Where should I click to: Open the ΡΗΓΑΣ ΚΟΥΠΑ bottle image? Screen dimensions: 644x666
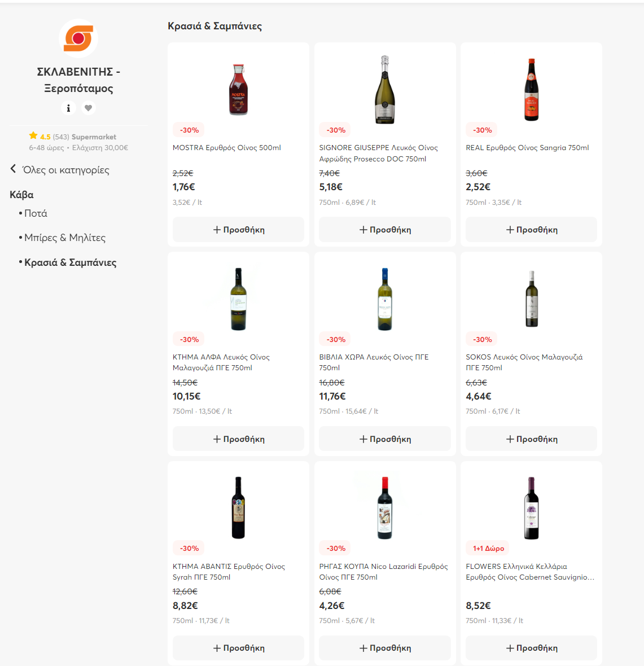(385, 508)
